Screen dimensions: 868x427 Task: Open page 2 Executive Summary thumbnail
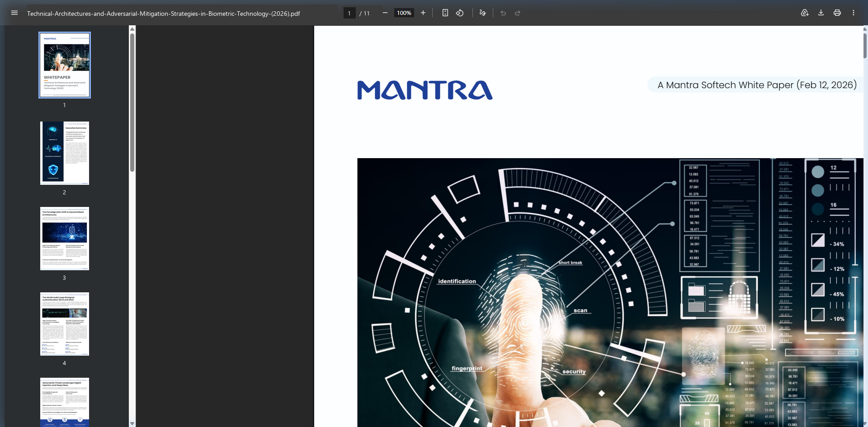pyautogui.click(x=65, y=153)
